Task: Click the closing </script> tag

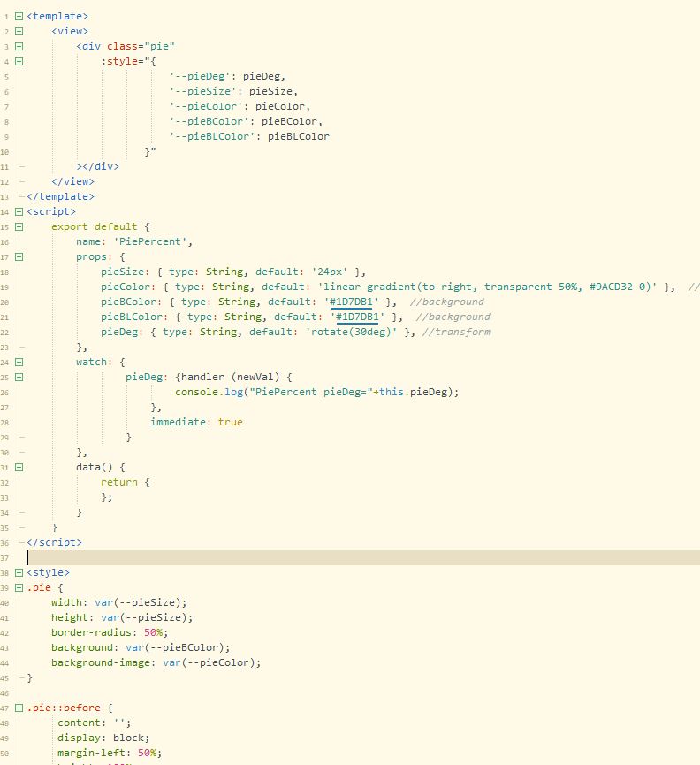Action: coord(54,542)
